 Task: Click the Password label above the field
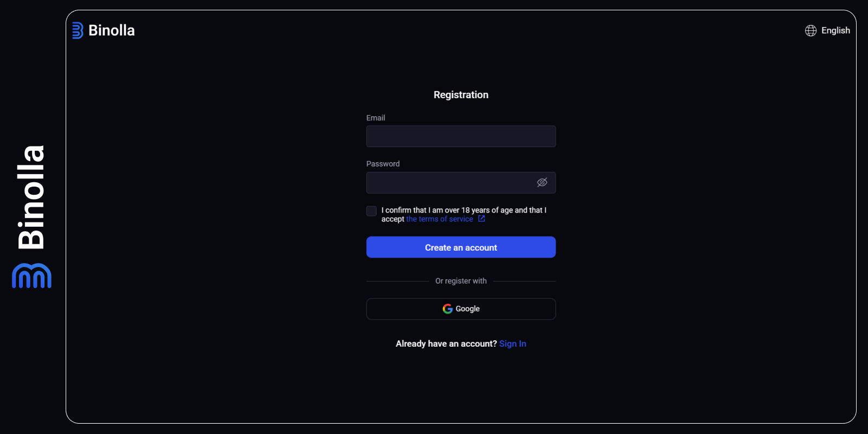click(x=383, y=163)
